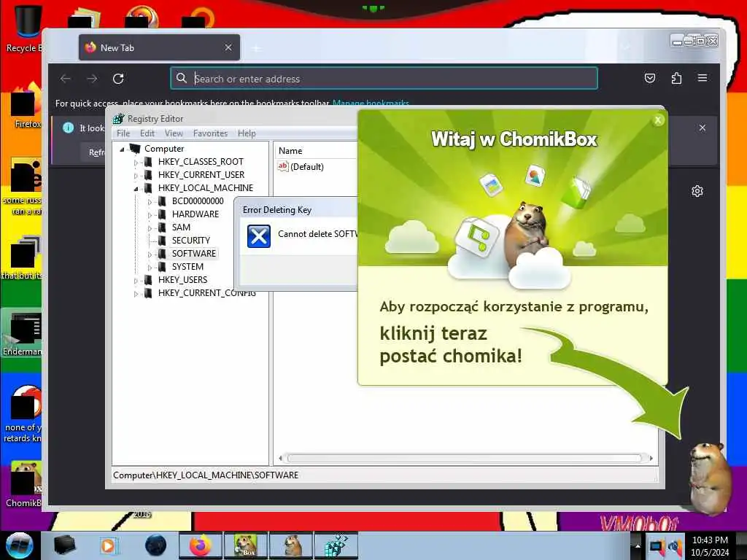Click the dark globe taskbar icon
Image resolution: width=747 pixels, height=560 pixels.
156,545
